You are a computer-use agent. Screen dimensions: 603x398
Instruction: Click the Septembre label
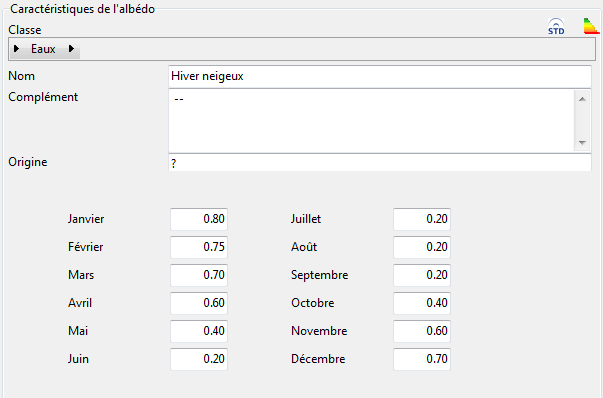320,275
